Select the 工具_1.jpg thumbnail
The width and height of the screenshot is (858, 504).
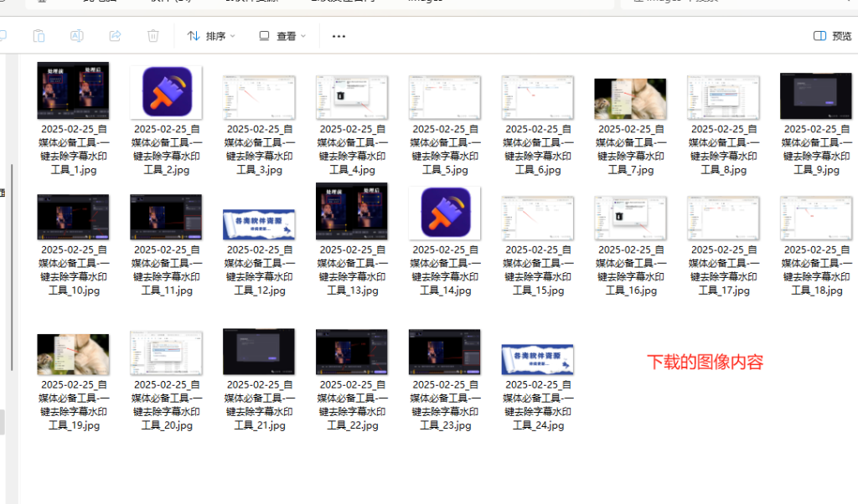click(x=73, y=91)
